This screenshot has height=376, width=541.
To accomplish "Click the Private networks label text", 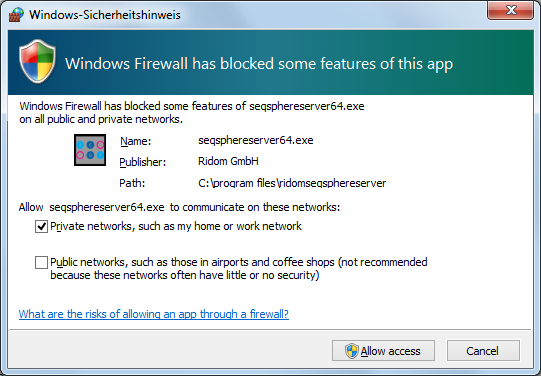I will (176, 226).
